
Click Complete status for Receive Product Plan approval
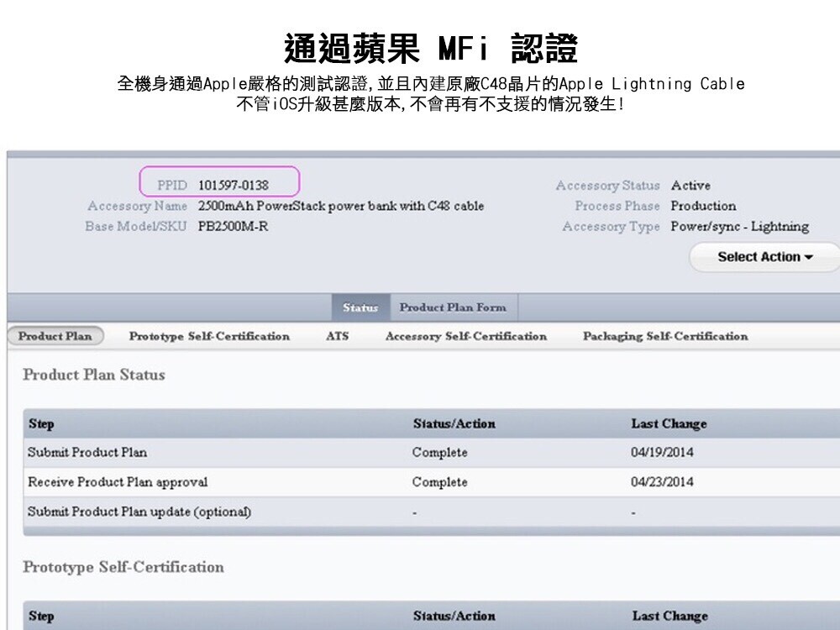[440, 482]
